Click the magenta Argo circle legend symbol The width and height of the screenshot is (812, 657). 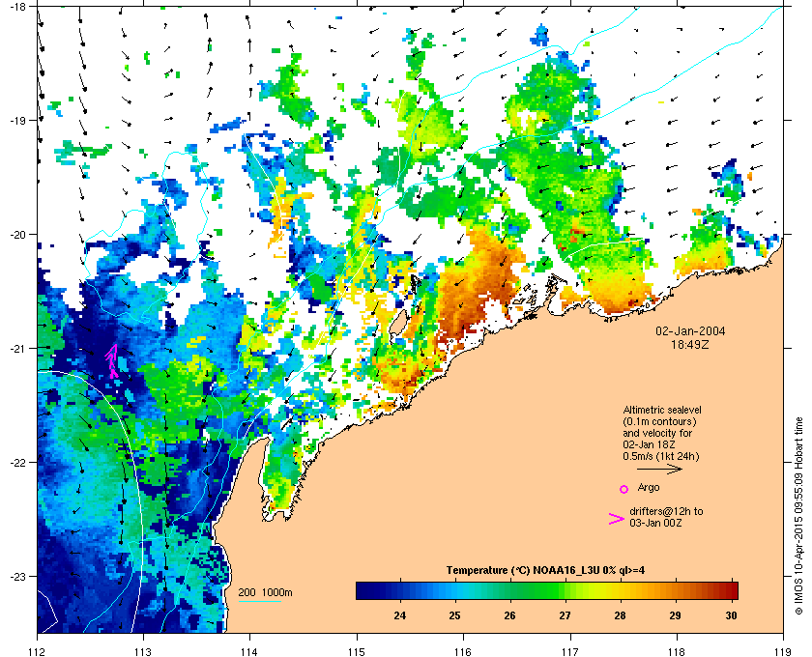pos(624,489)
